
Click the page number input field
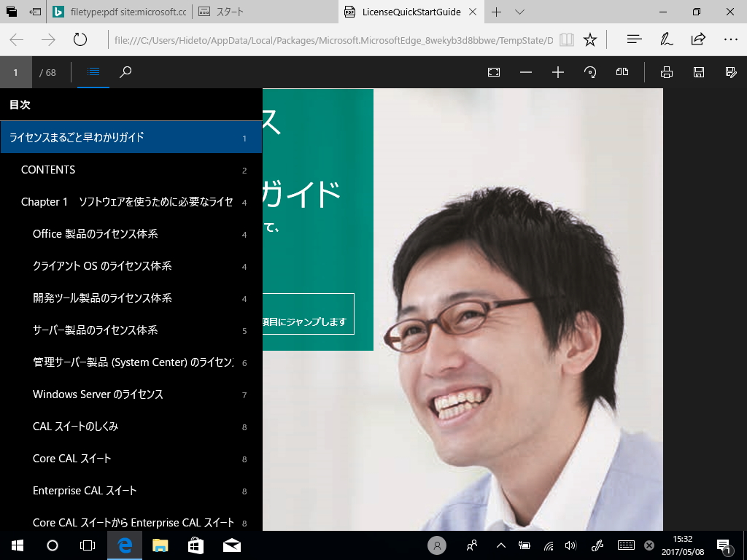[15, 72]
